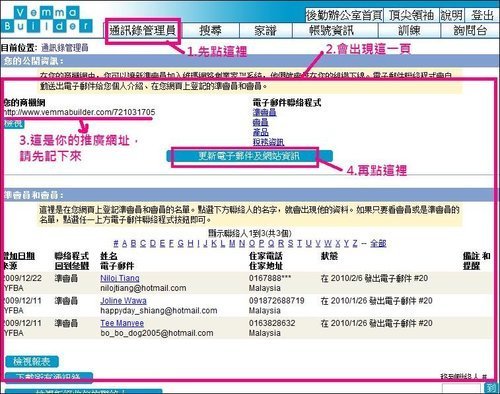The image size is (500, 394).
Task: Click the 下載 contacts button below 檢視報表
Action: (x=49, y=377)
